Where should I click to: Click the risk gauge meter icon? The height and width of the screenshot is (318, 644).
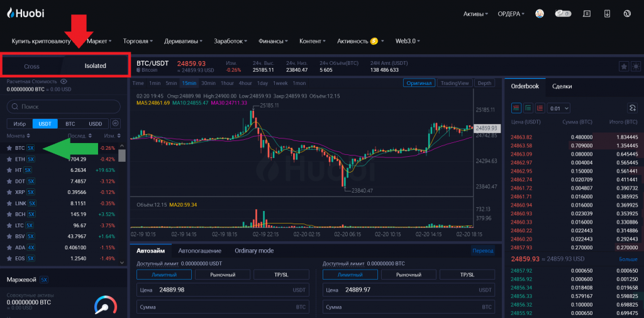pyautogui.click(x=106, y=305)
